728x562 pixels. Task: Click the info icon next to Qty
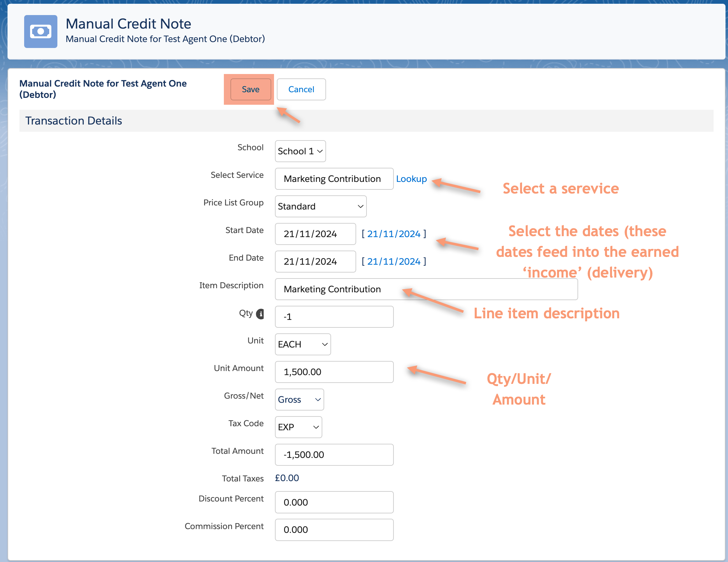(260, 314)
